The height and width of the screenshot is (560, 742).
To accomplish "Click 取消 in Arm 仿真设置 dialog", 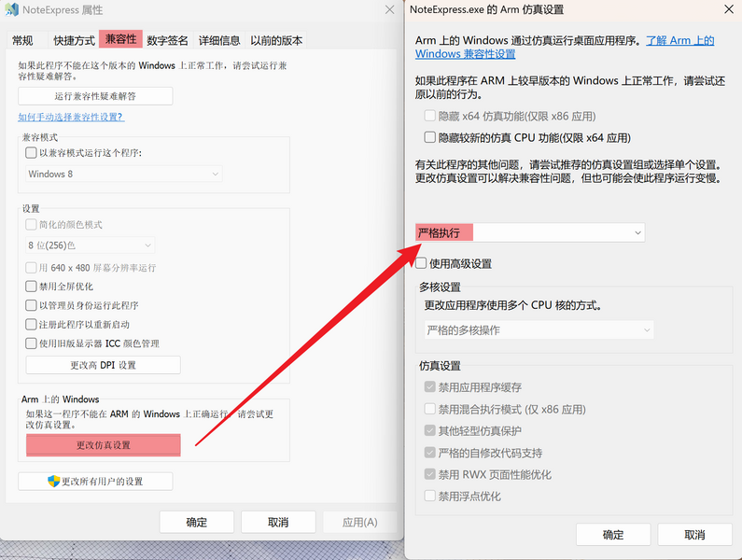I will [694, 535].
